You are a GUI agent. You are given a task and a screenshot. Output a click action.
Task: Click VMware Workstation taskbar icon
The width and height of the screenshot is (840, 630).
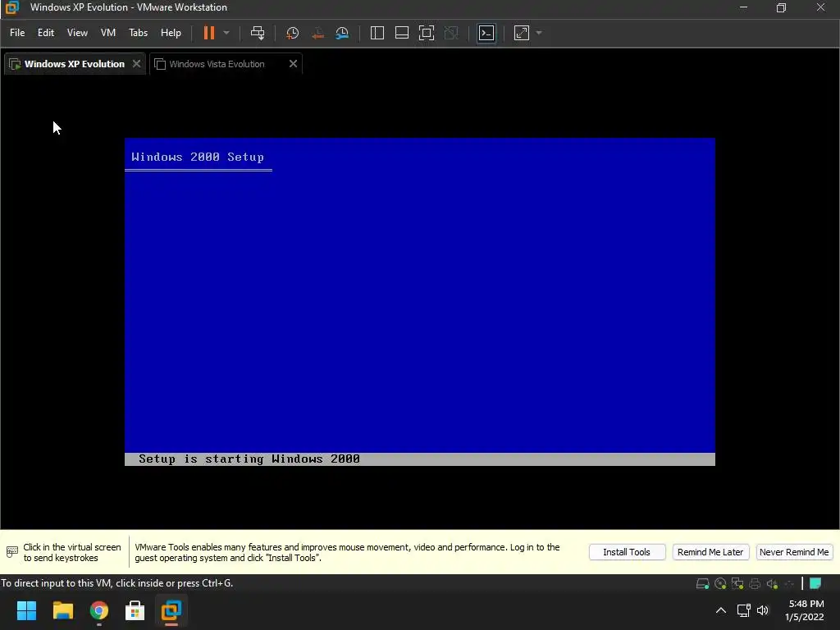(171, 610)
